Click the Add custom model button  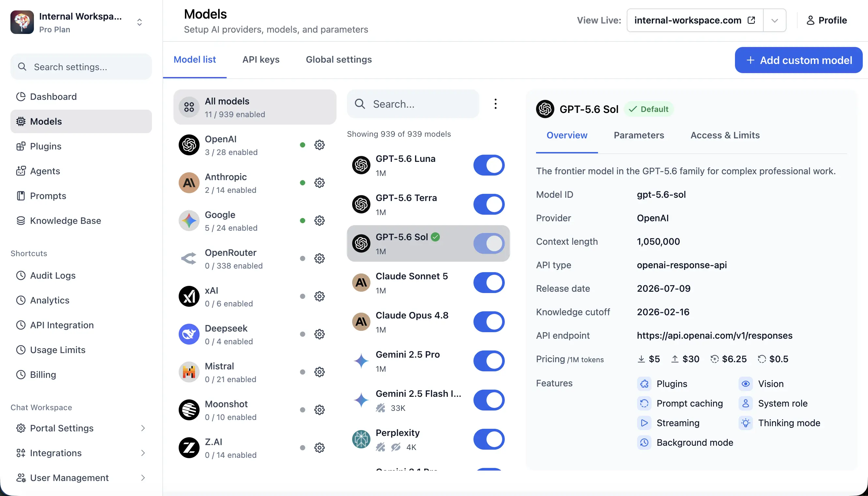(799, 60)
